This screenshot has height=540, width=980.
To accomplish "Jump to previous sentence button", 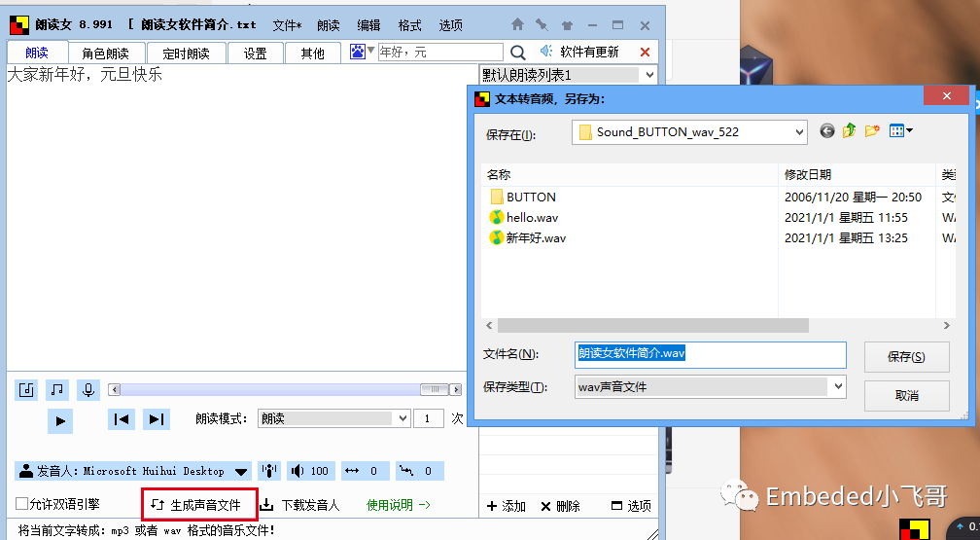I will point(122,419).
